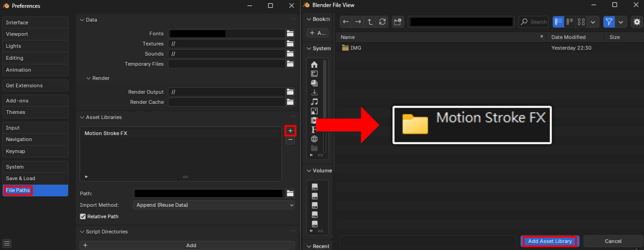644x250 pixels.
Task: Browse for Textures folder icon
Action: click(290, 44)
